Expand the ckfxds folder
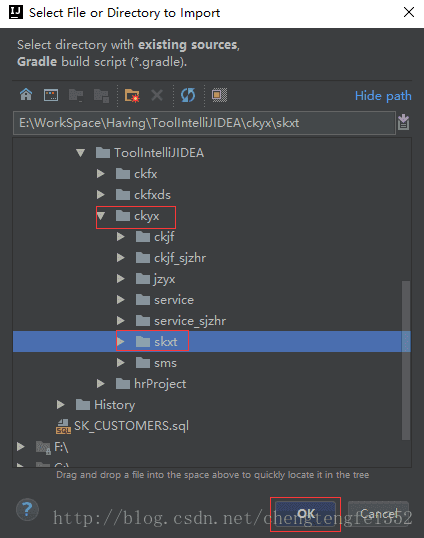Viewport: 424px width, 538px height. [101, 195]
